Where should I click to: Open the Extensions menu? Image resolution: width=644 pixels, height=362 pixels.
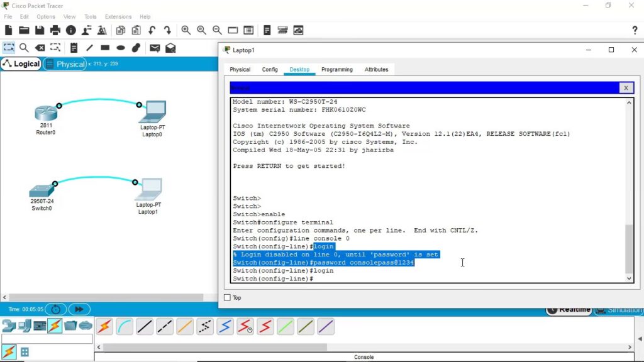[x=118, y=17]
